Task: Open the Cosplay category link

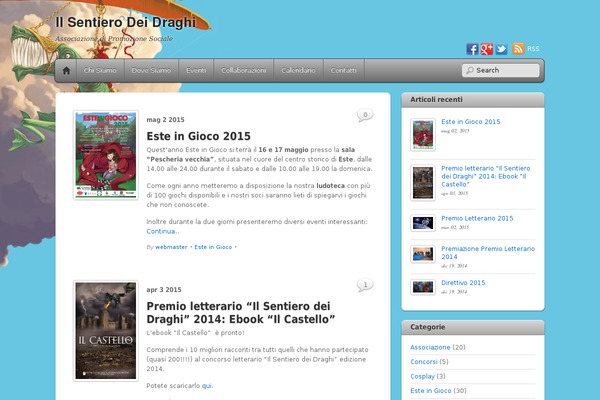Action: pos(422,376)
